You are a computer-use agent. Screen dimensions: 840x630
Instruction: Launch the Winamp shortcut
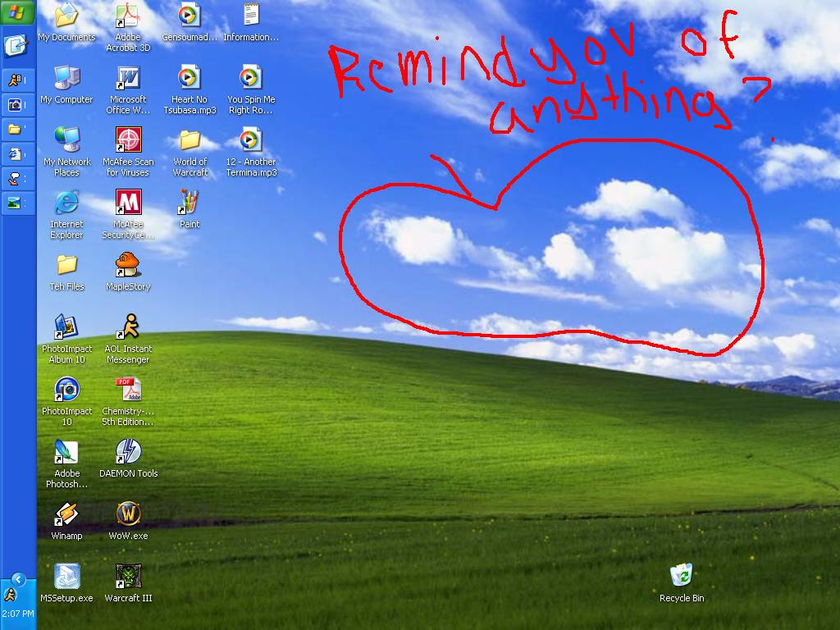pyautogui.click(x=66, y=514)
